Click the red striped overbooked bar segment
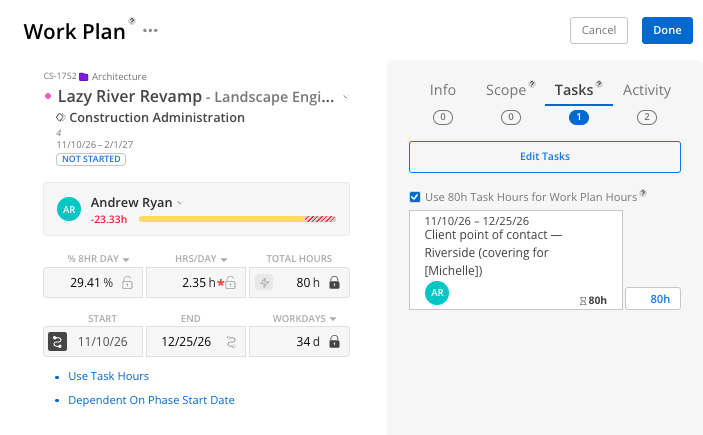703x435 pixels. (320, 219)
